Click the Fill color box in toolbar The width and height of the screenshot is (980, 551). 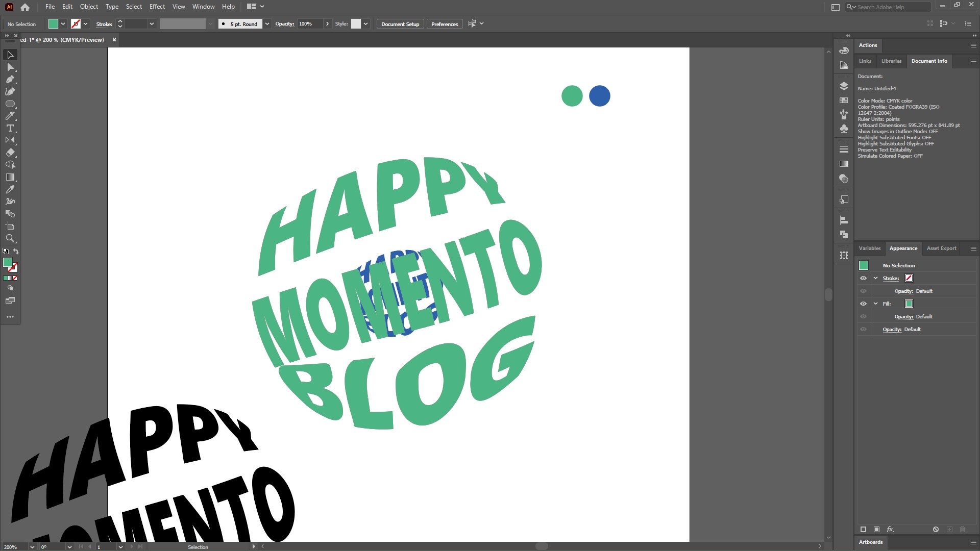click(x=8, y=262)
